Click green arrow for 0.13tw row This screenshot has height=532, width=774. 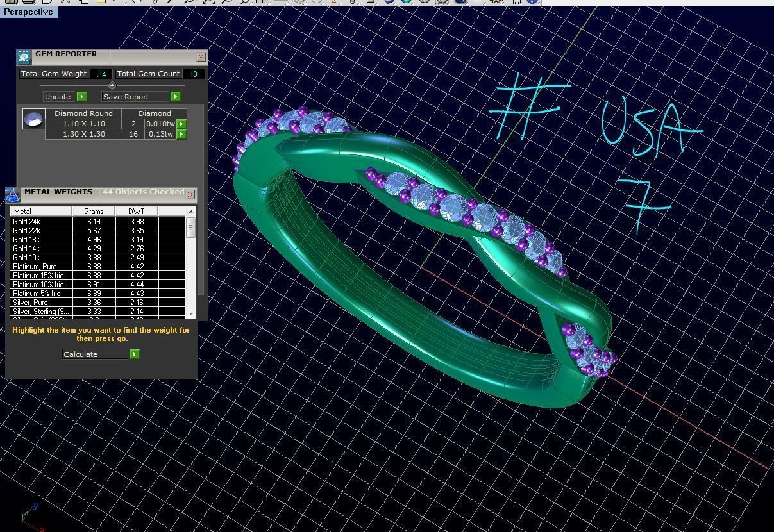[181, 134]
